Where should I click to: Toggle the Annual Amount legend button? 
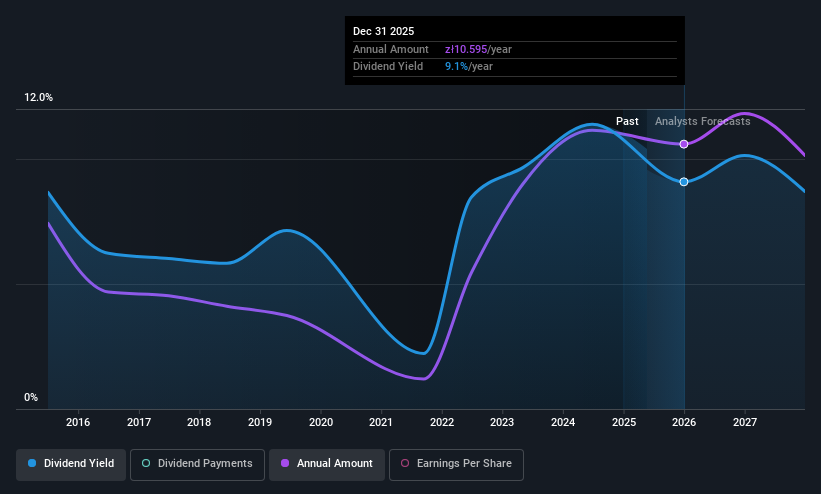327,465
